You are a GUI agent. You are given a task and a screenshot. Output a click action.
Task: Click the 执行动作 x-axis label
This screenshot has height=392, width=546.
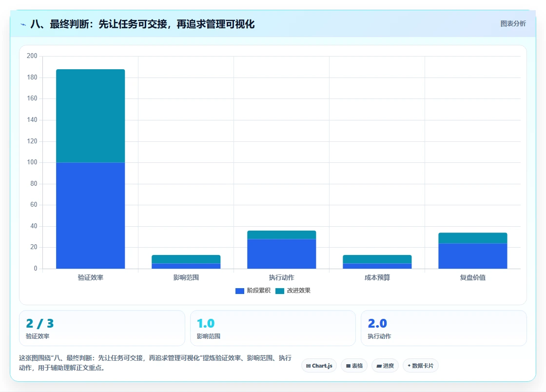coord(282,277)
